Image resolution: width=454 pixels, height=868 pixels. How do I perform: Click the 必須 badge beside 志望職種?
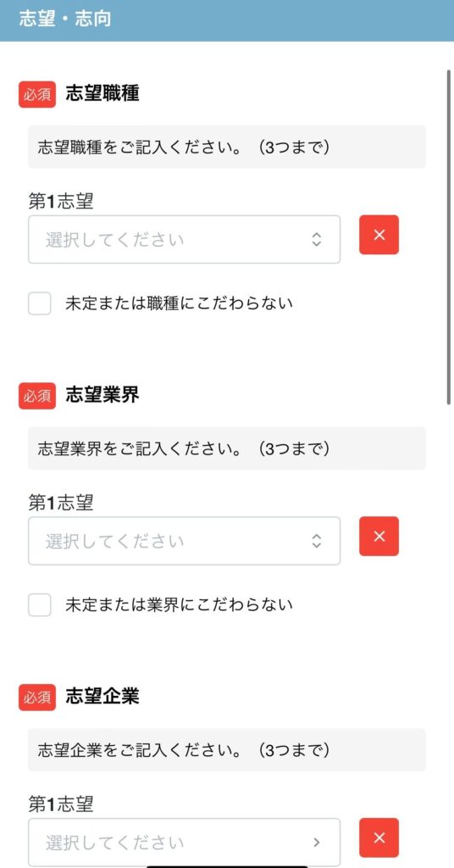pos(37,95)
